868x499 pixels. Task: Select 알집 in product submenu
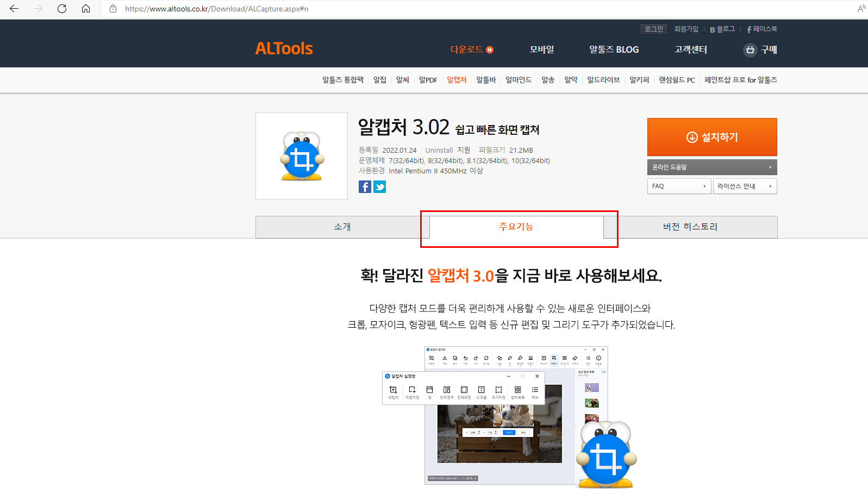pos(379,80)
